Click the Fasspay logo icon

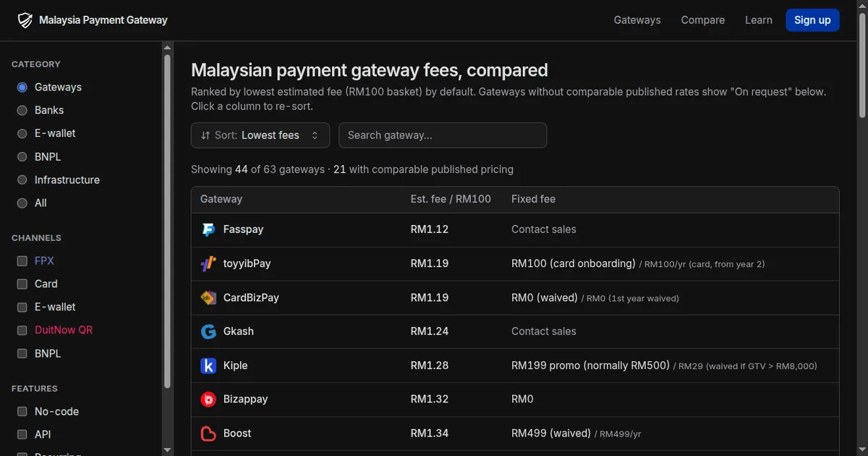tap(208, 229)
